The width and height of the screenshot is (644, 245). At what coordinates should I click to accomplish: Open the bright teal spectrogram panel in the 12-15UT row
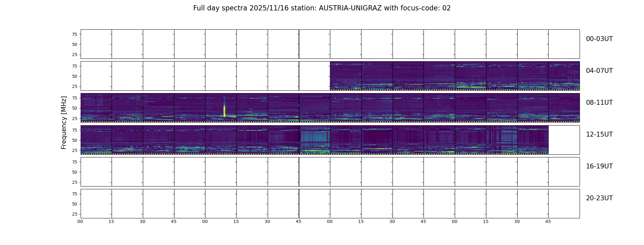tap(315, 140)
